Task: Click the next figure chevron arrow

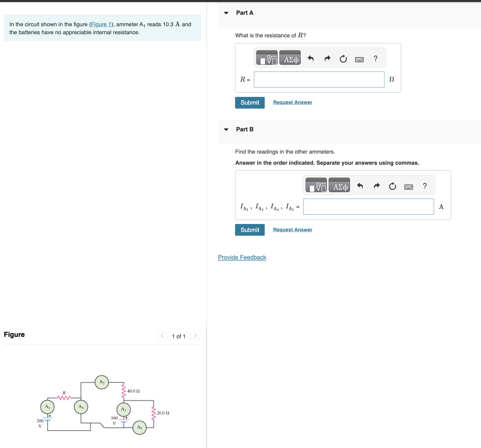Action: (x=195, y=336)
